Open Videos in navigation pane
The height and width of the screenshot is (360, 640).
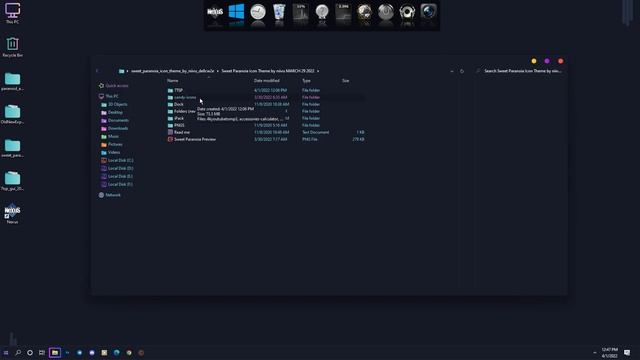coord(111,152)
